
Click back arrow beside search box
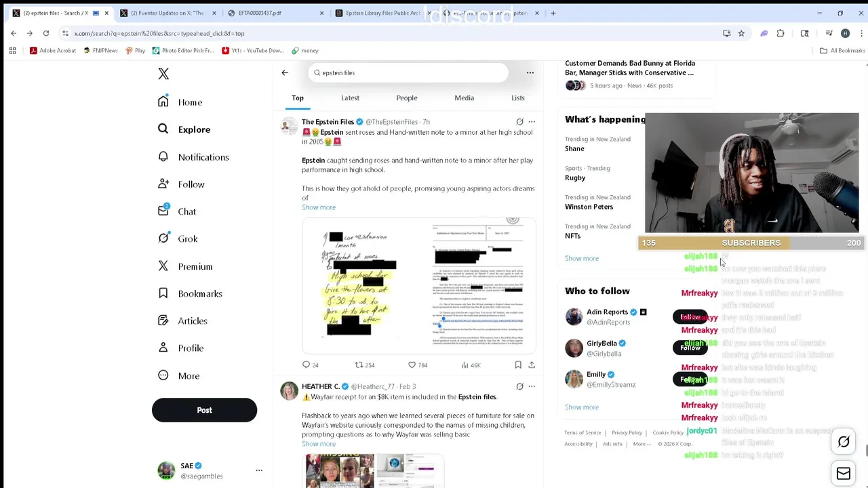[285, 73]
